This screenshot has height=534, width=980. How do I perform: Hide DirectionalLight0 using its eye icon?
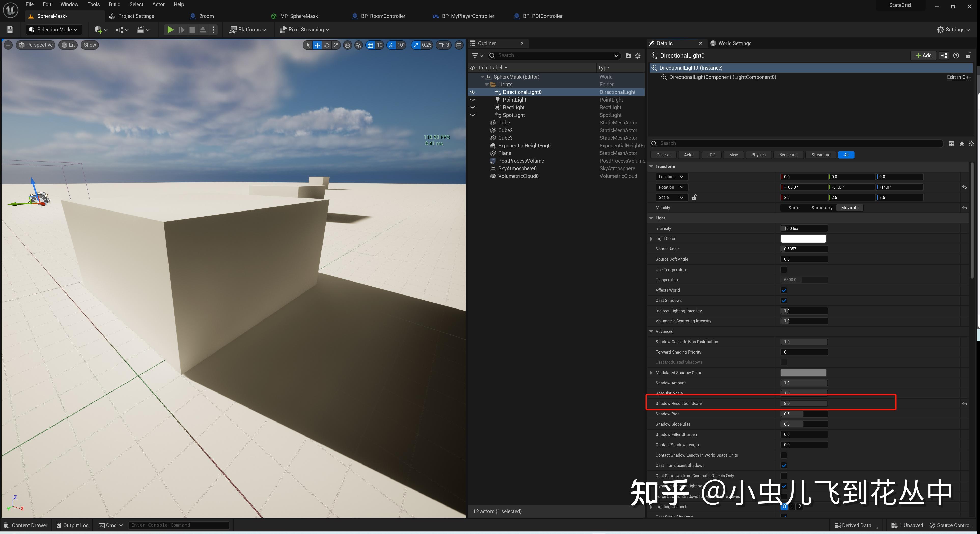[472, 92]
